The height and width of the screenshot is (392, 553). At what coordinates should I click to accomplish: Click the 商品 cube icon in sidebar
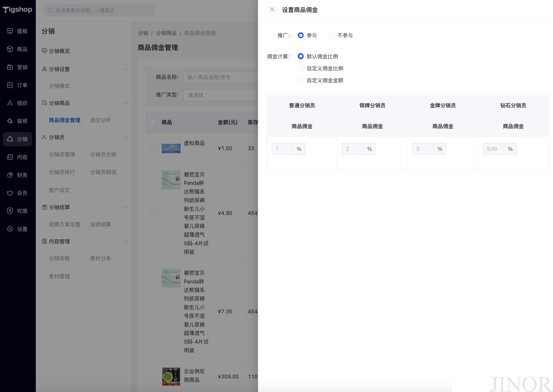(x=10, y=49)
